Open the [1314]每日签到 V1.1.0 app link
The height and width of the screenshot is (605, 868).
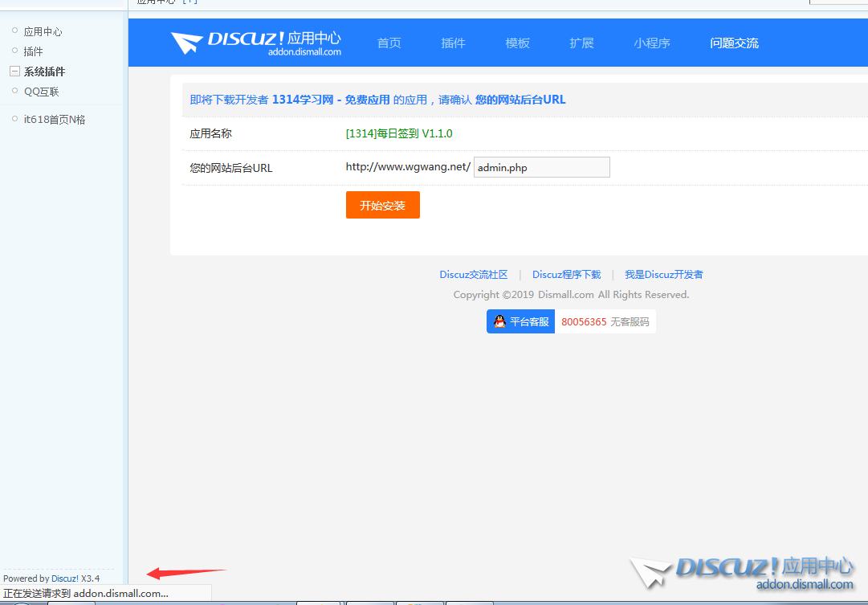[x=399, y=133]
